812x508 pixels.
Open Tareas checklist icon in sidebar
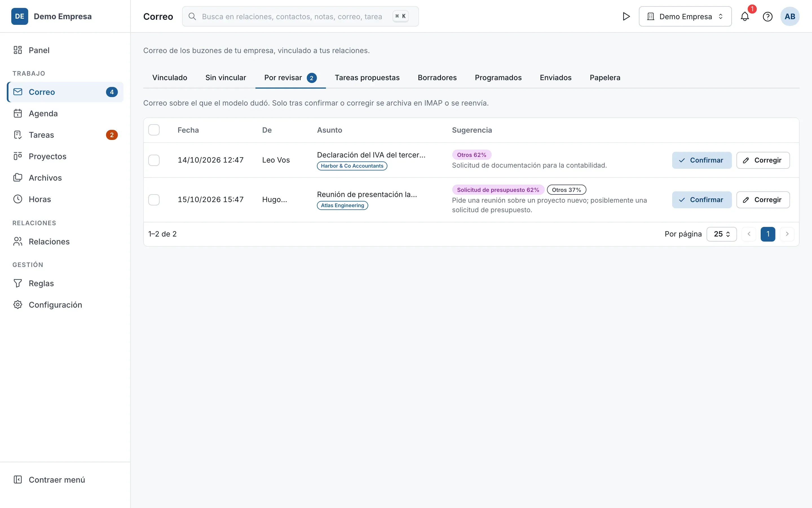pyautogui.click(x=18, y=135)
